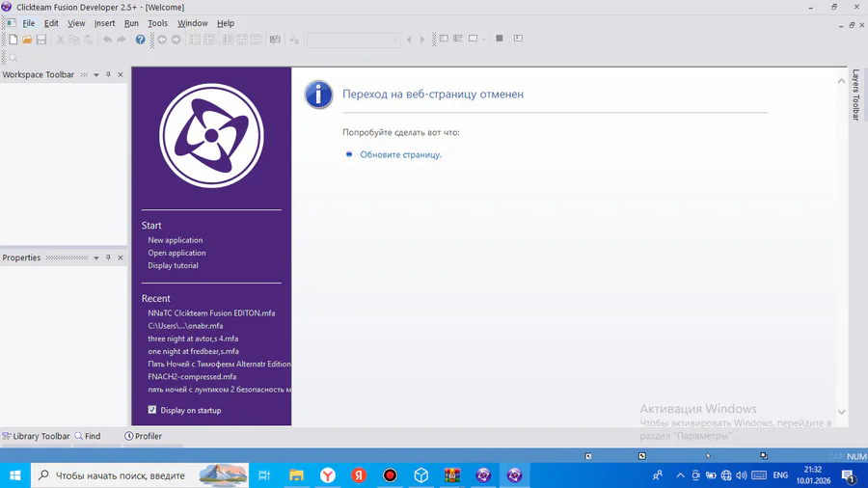Toggle the Display on startup checkbox
868x488 pixels.
coord(152,410)
